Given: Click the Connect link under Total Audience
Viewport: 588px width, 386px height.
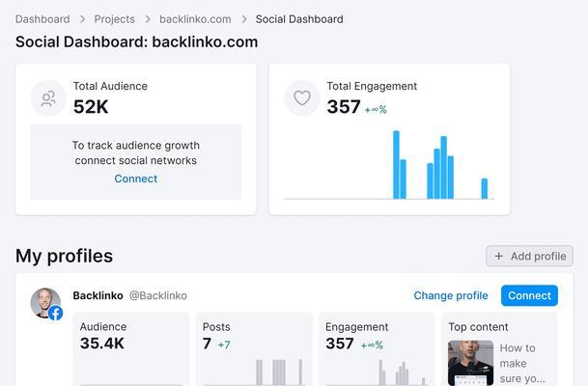Looking at the screenshot, I should tap(136, 179).
